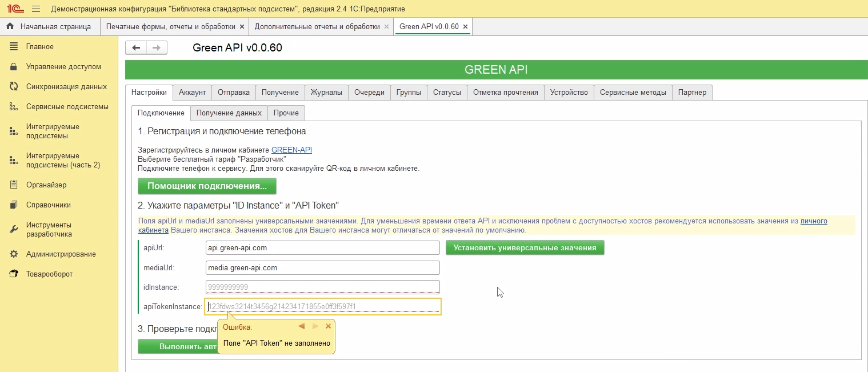The image size is (868, 372).
Task: Go to previous error message arrow
Action: (302, 326)
